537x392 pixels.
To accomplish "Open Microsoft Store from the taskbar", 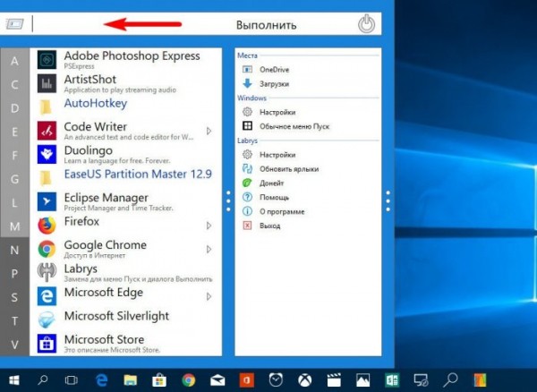I will 159,380.
